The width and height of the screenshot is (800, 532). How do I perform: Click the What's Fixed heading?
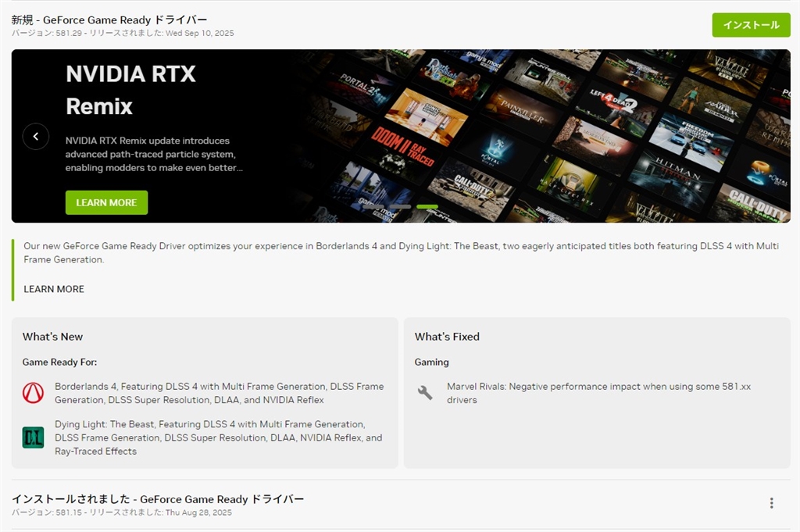pos(447,337)
